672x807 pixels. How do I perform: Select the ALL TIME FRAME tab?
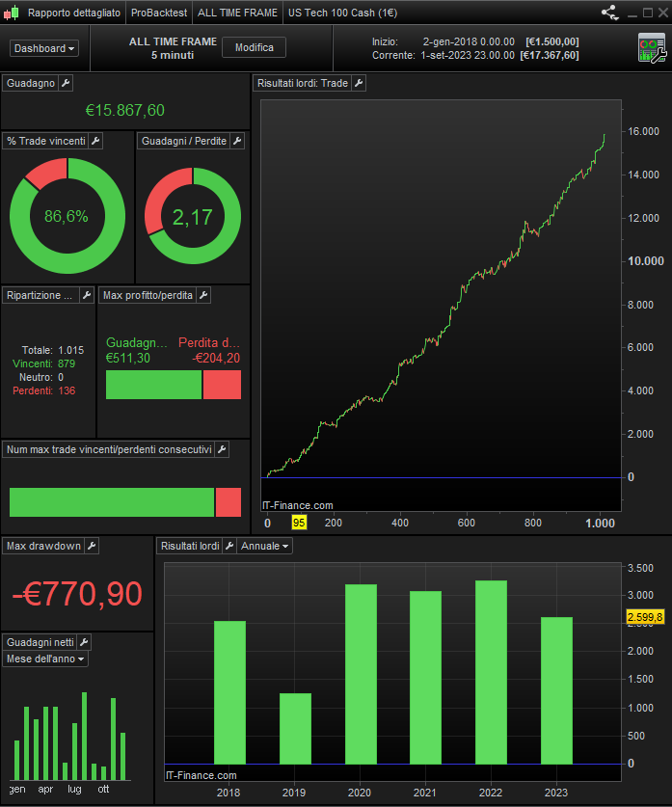point(237,13)
